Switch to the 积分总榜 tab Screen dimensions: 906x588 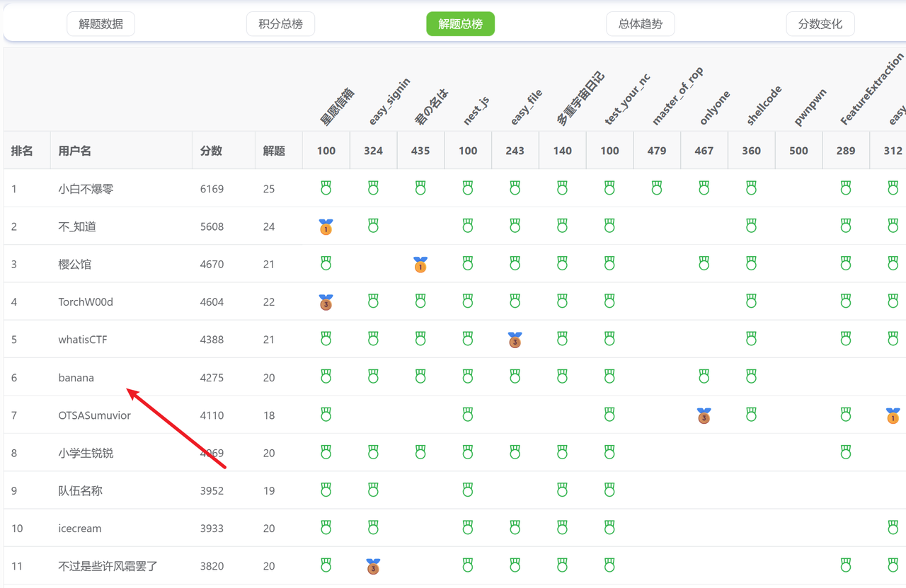point(280,24)
